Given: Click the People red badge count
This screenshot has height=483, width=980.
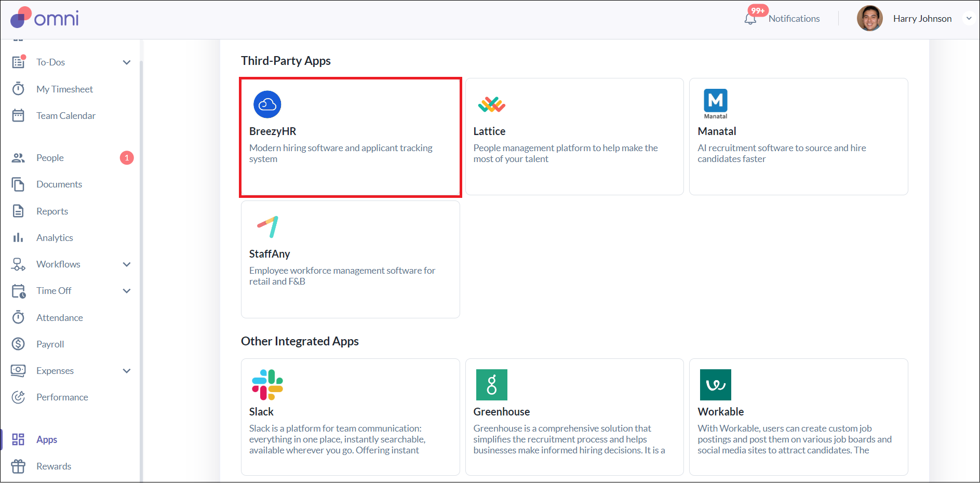Looking at the screenshot, I should 127,158.
